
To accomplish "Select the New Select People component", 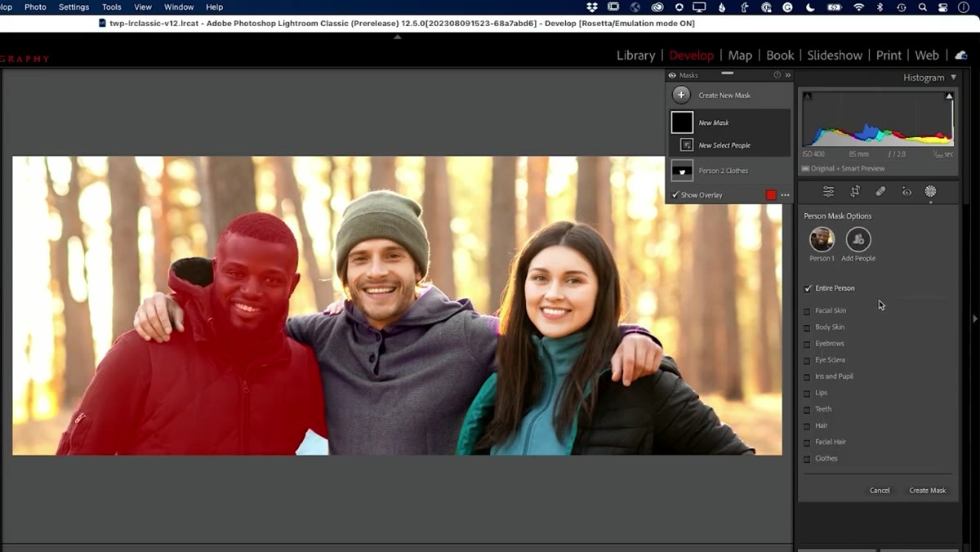I will click(724, 145).
